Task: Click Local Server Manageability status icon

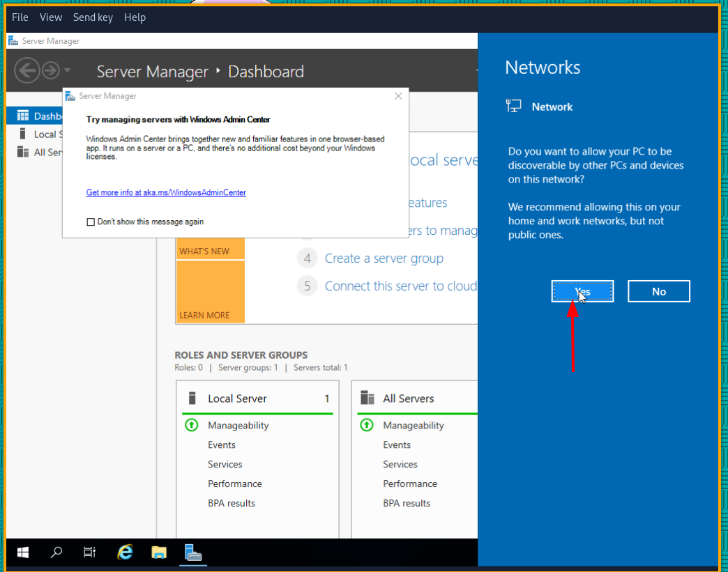Action: coord(192,425)
